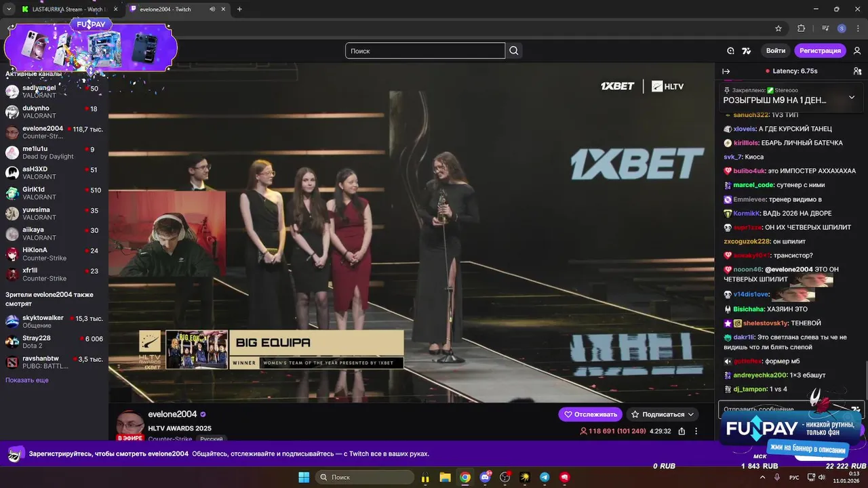Click the Windows taskbar Поиск search box
868x488 pixels.
366,477
